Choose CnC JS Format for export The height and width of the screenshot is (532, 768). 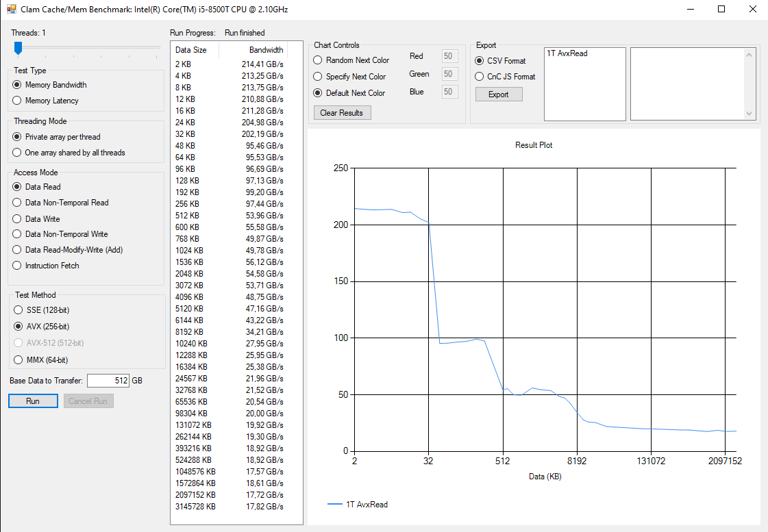pyautogui.click(x=505, y=77)
